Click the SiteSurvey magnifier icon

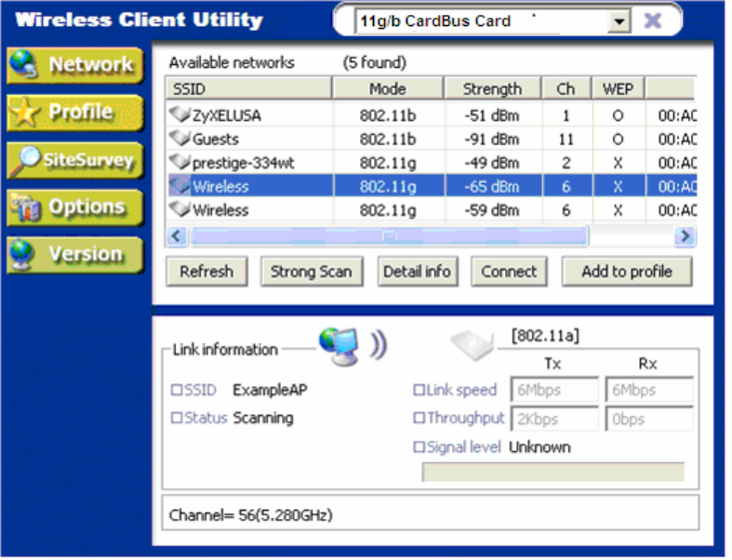[x=26, y=160]
